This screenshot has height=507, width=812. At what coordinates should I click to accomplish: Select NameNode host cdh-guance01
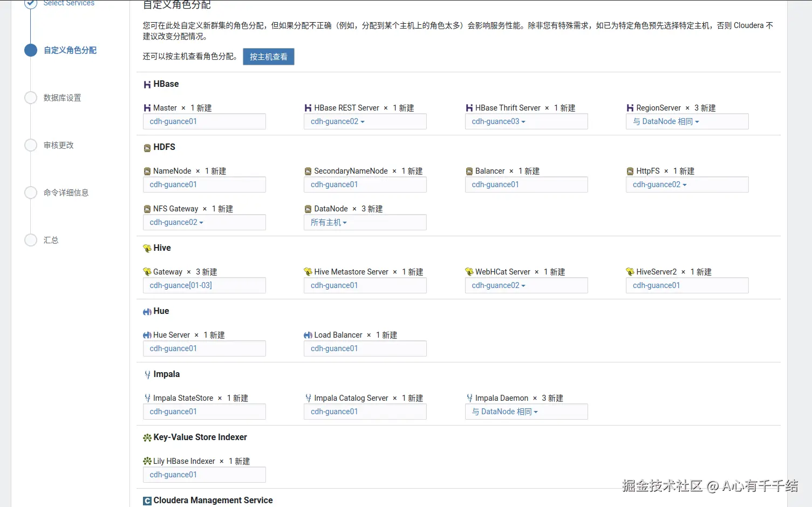[204, 184]
